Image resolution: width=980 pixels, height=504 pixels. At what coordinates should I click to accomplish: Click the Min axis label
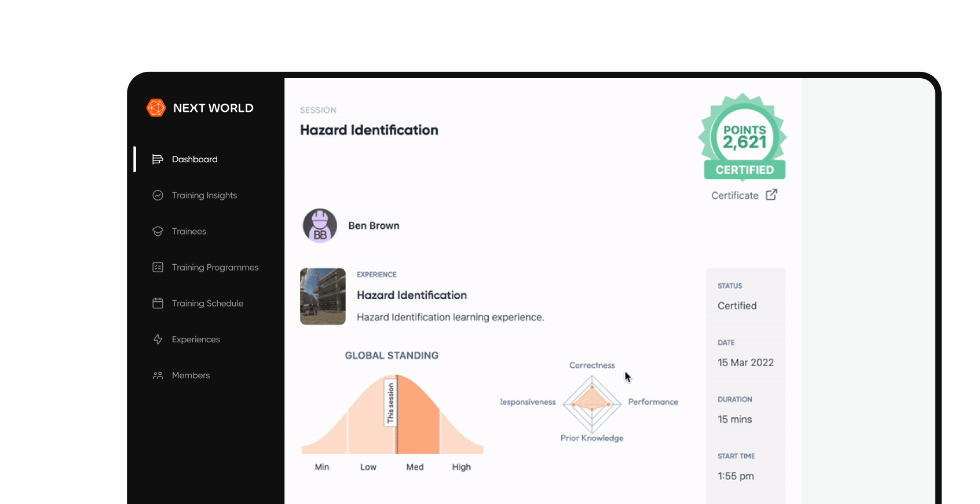[322, 467]
